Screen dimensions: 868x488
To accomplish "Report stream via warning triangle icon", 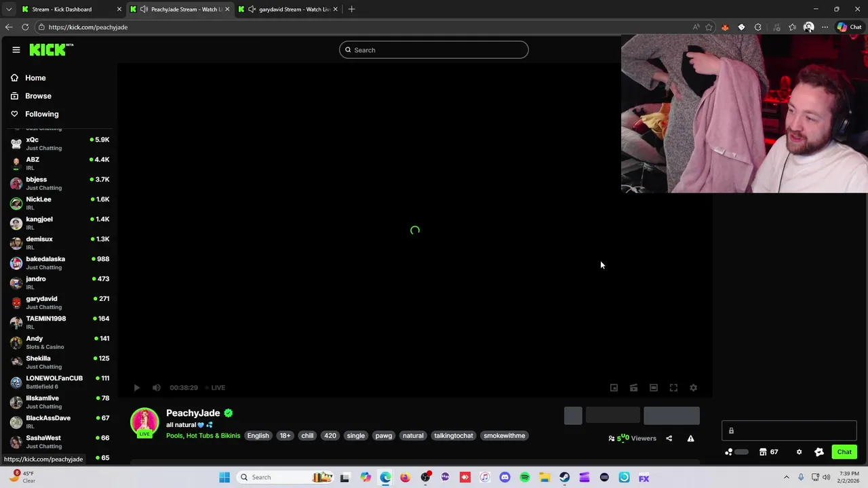I will click(x=690, y=439).
